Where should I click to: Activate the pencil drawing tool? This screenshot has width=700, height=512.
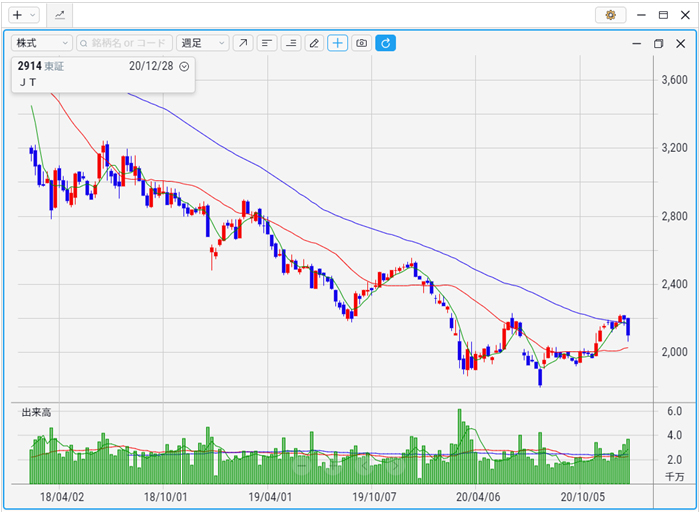314,43
